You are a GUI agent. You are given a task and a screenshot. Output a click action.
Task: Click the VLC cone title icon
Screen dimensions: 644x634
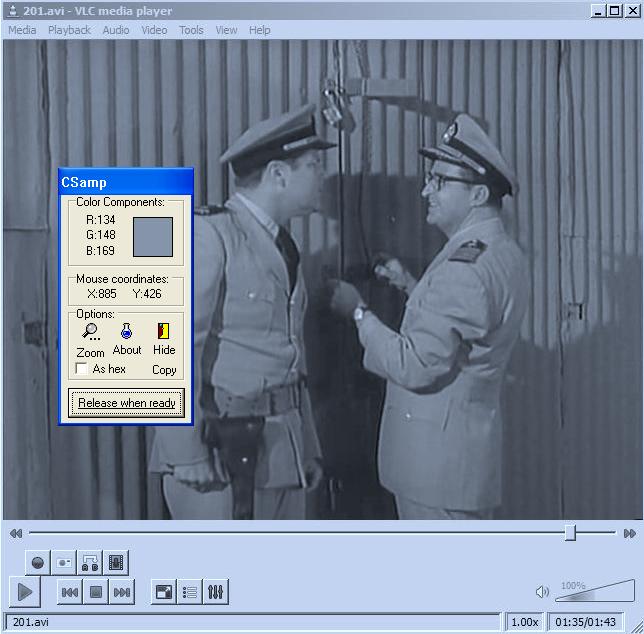point(13,11)
